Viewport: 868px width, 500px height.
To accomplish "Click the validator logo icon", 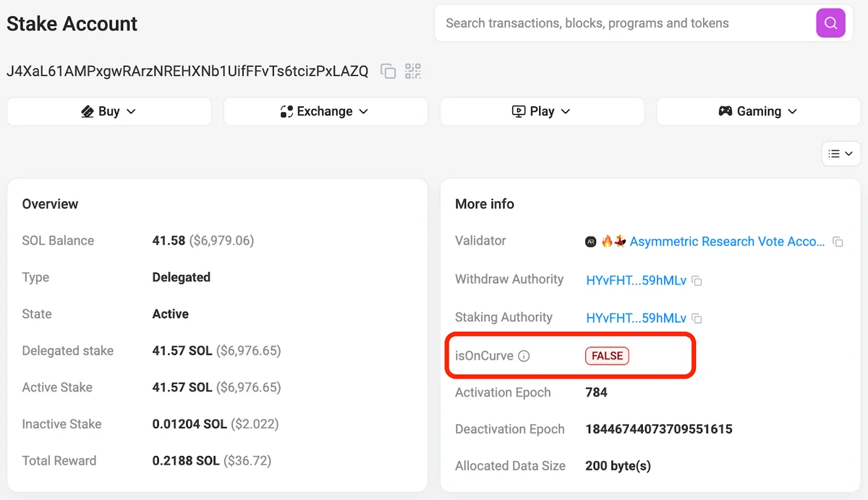I will pyautogui.click(x=591, y=242).
